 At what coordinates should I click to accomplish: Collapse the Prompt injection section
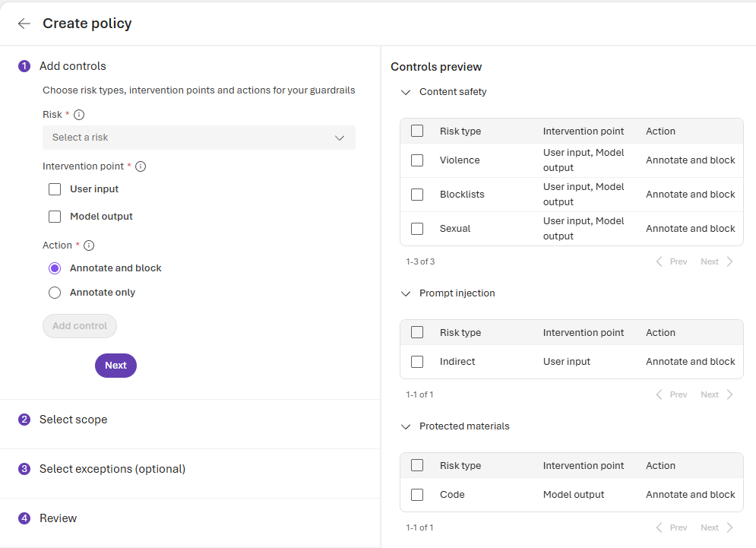point(406,293)
